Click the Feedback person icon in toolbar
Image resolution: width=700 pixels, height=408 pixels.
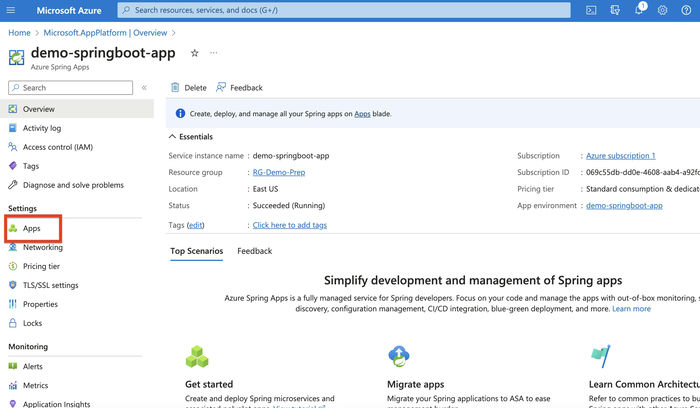tap(221, 87)
